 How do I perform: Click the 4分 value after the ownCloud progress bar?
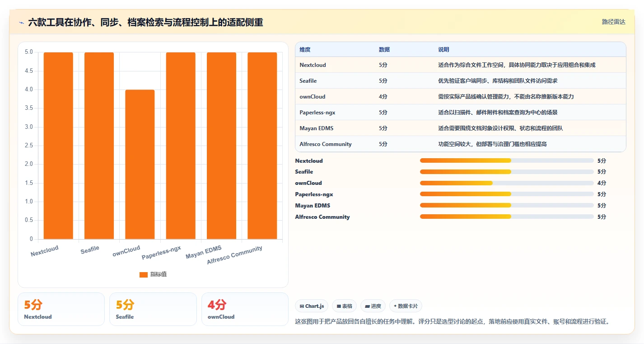pyautogui.click(x=602, y=183)
